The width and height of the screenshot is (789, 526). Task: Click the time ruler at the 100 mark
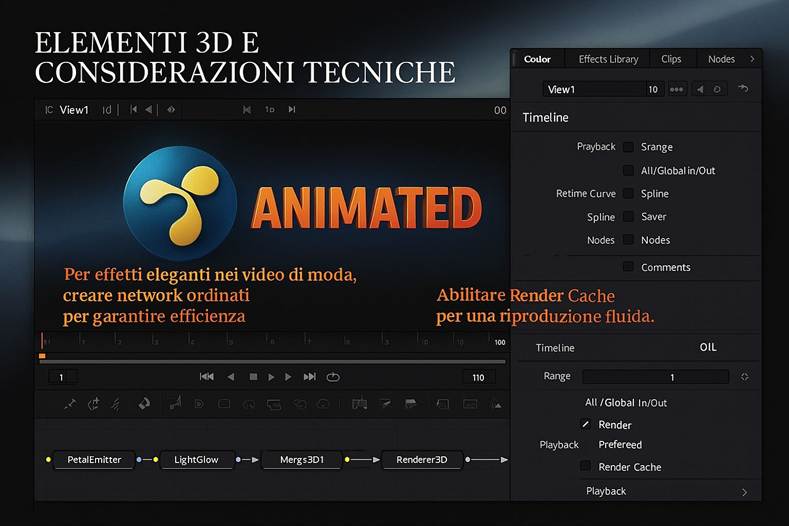500,342
